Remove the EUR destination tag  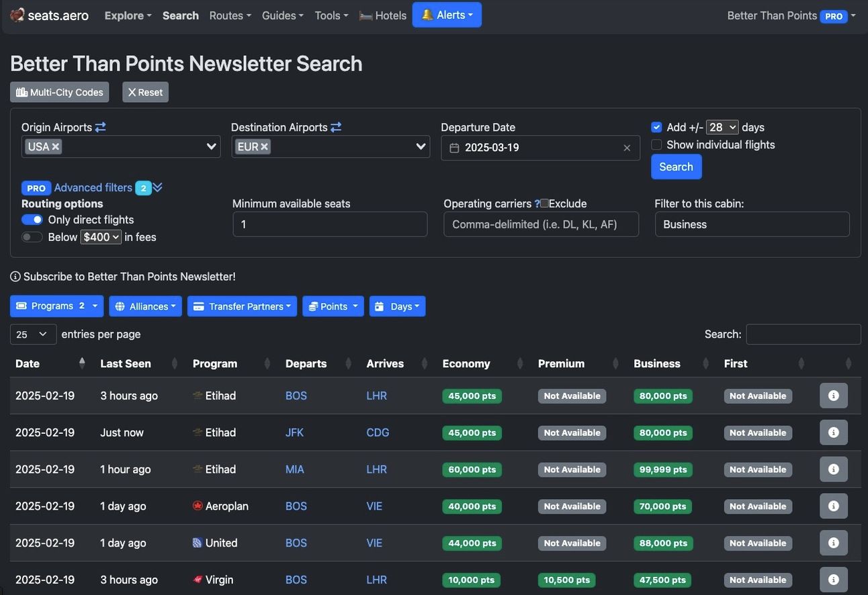tap(265, 146)
